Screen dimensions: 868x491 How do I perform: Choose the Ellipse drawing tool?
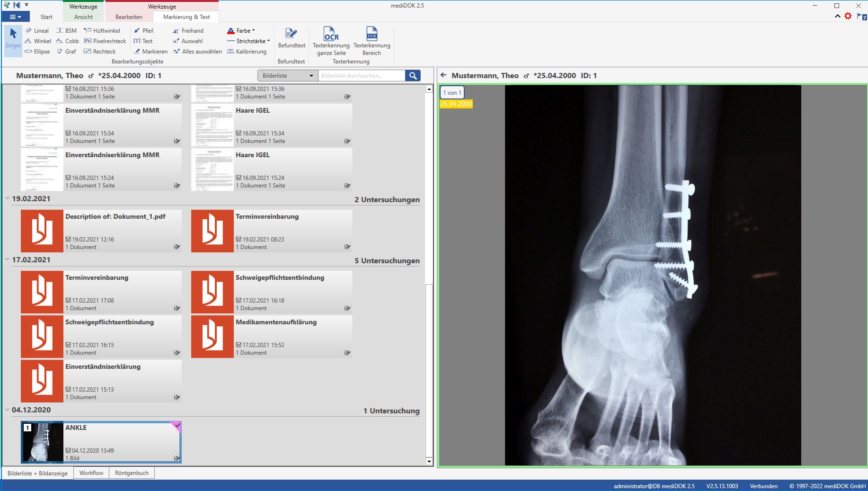pos(37,52)
